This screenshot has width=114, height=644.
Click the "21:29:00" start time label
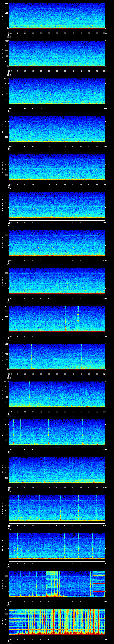[x=9, y=336]
